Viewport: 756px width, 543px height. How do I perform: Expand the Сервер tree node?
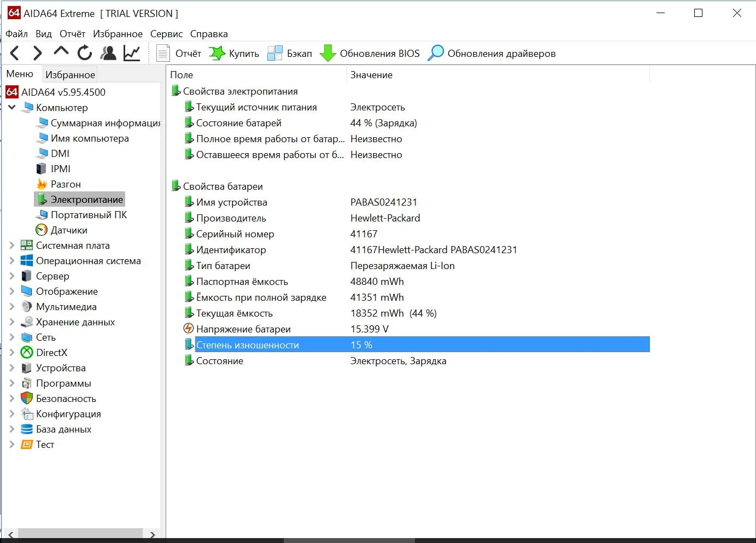click(12, 276)
